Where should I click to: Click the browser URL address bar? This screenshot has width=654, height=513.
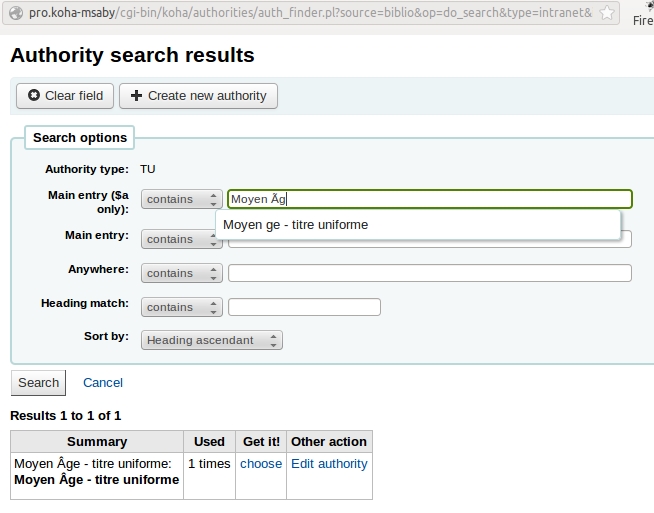pyautogui.click(x=320, y=13)
